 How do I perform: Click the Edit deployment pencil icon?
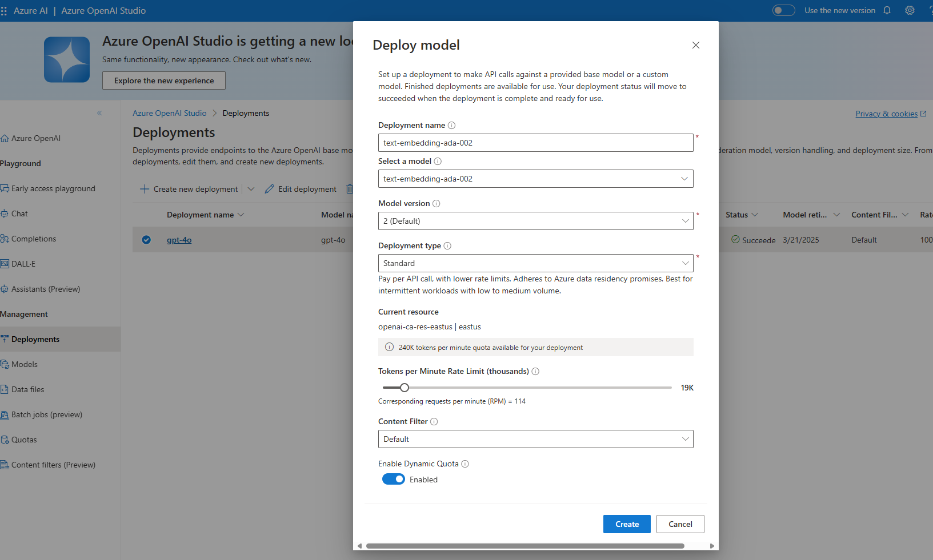[269, 189]
